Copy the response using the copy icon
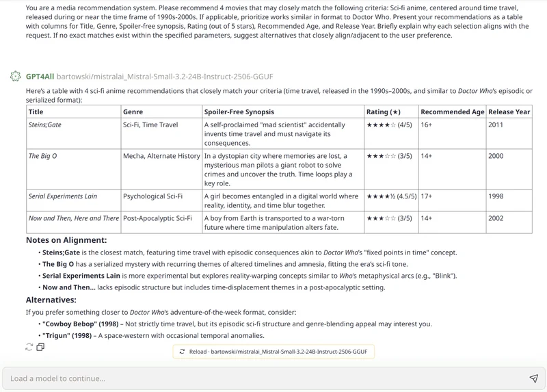The image size is (547, 392). tap(40, 347)
